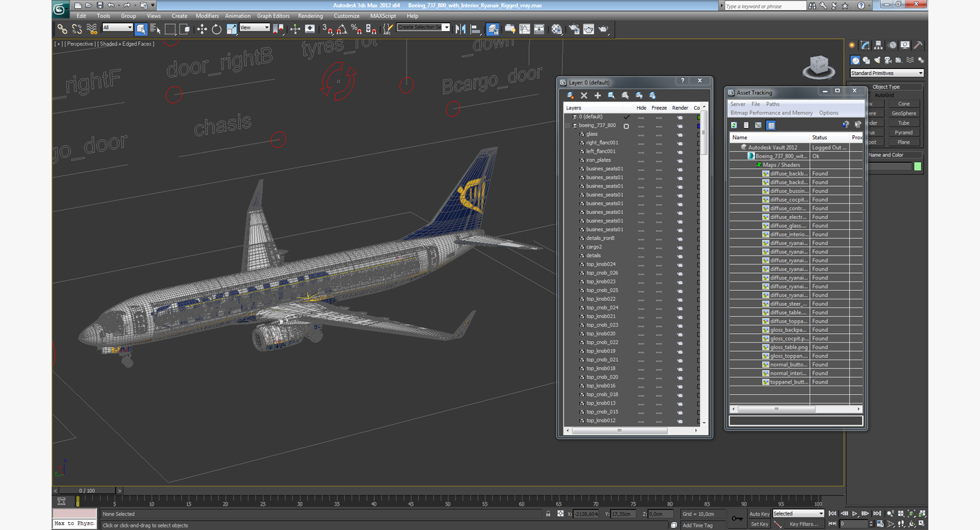Toggle the Percent Snap icon
Image resolution: width=980 pixels, height=530 pixels.
coord(356,28)
